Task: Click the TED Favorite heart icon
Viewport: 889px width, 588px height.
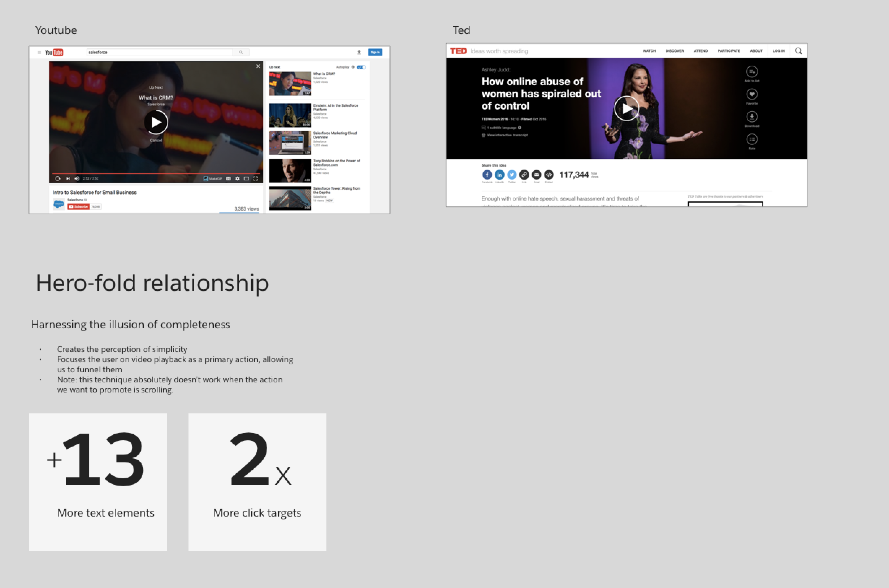Action: [752, 94]
